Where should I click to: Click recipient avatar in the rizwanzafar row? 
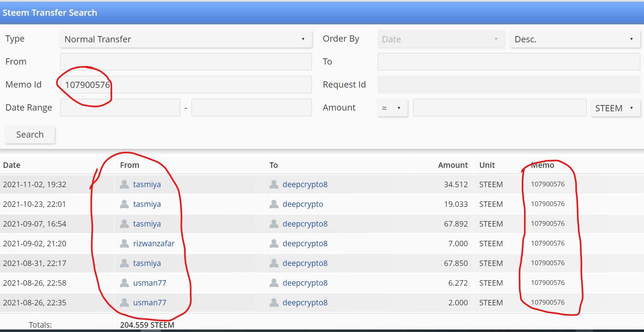click(274, 243)
